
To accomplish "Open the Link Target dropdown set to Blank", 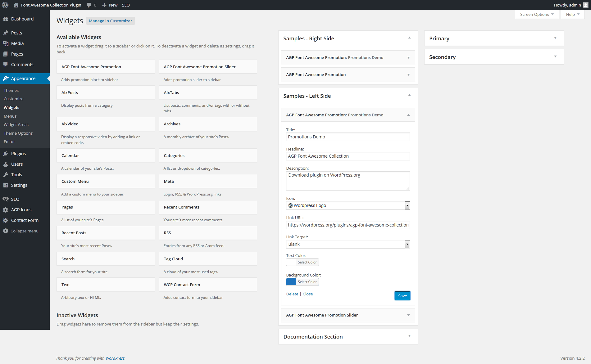I will pos(407,244).
